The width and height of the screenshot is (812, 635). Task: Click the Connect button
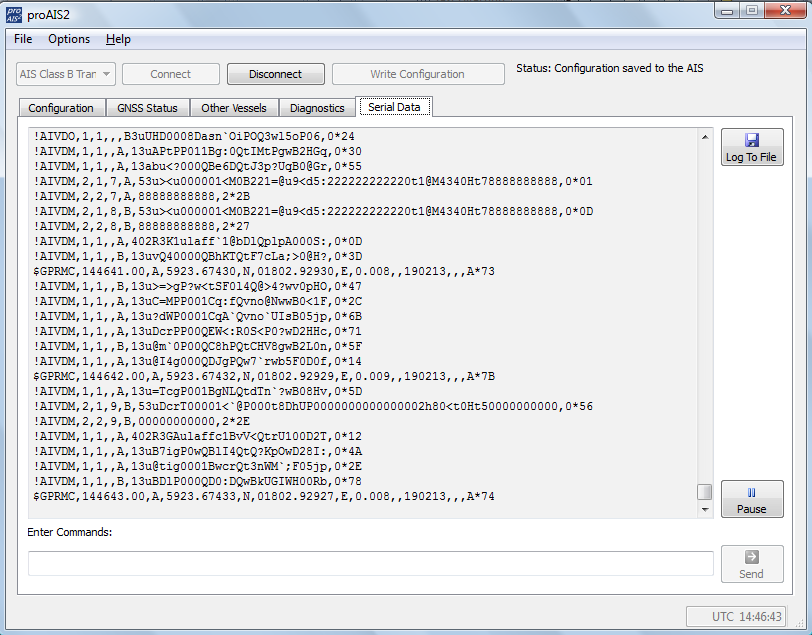[171, 74]
